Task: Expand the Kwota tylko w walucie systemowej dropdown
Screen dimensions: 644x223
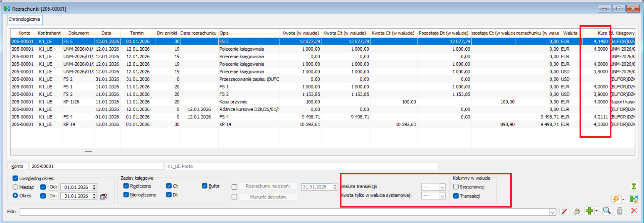Action: (x=442, y=196)
